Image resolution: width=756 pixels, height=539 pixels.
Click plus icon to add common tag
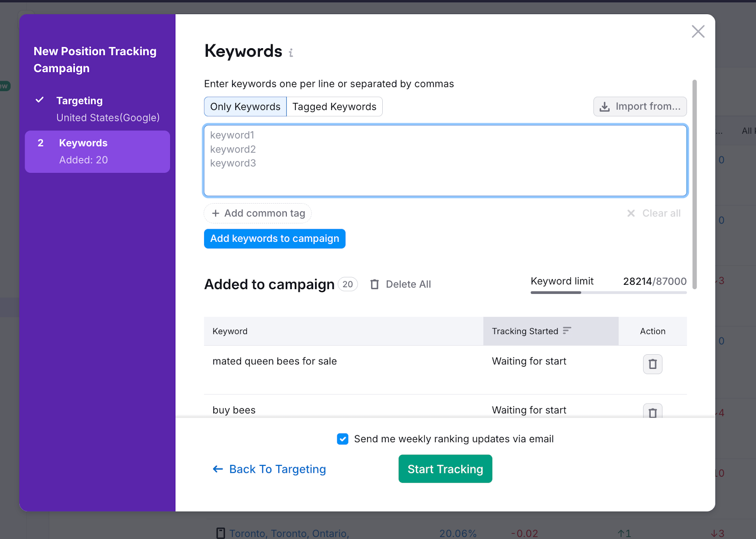215,214
